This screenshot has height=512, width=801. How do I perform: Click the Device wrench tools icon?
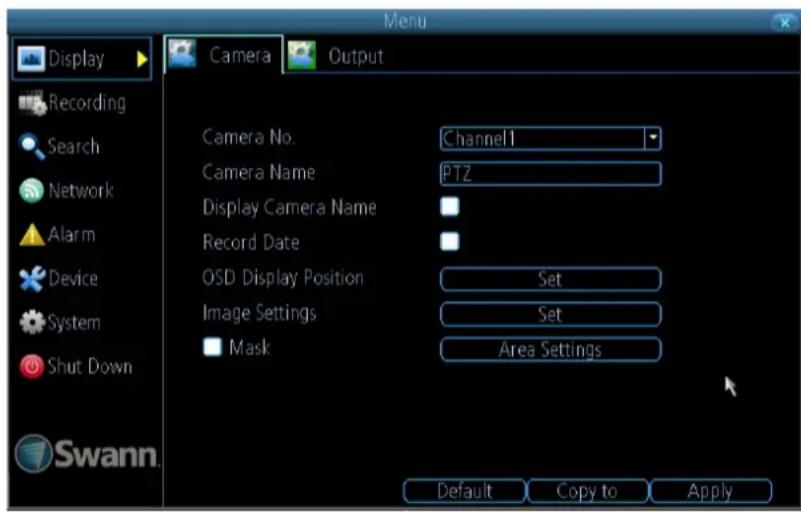pyautogui.click(x=32, y=279)
